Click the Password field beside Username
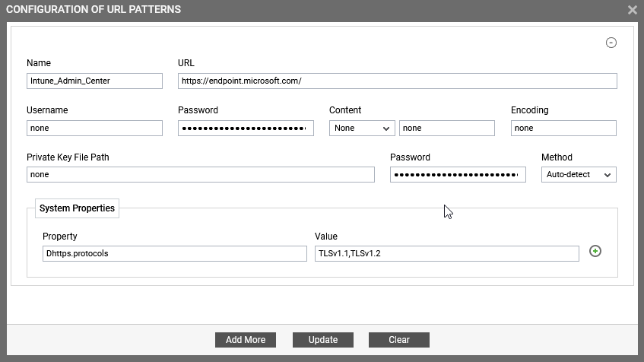The image size is (644, 362). [x=246, y=129]
